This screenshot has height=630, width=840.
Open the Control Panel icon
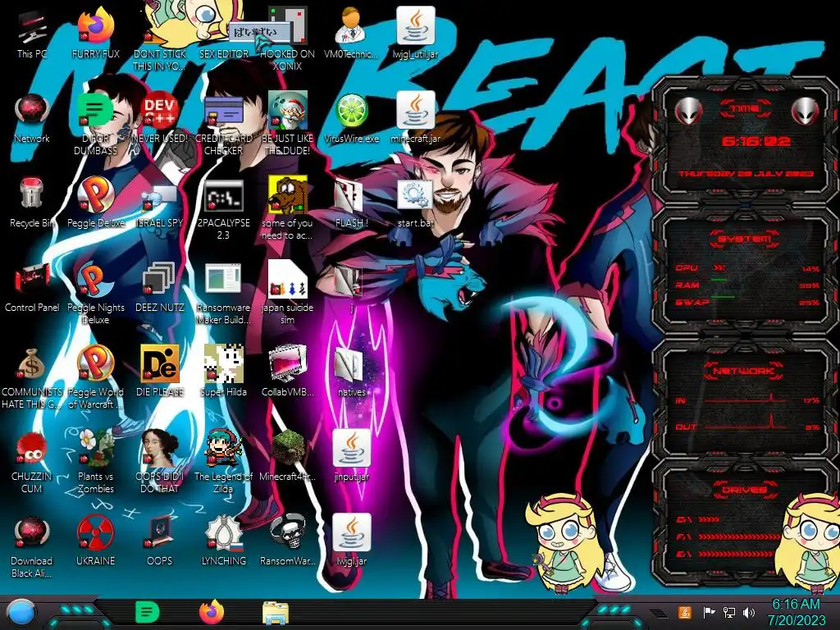click(32, 287)
